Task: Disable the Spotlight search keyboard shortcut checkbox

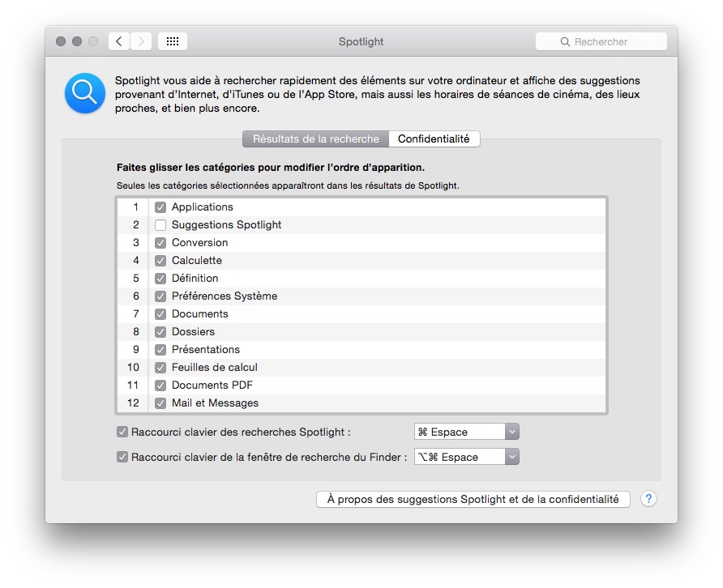Action: tap(122, 432)
